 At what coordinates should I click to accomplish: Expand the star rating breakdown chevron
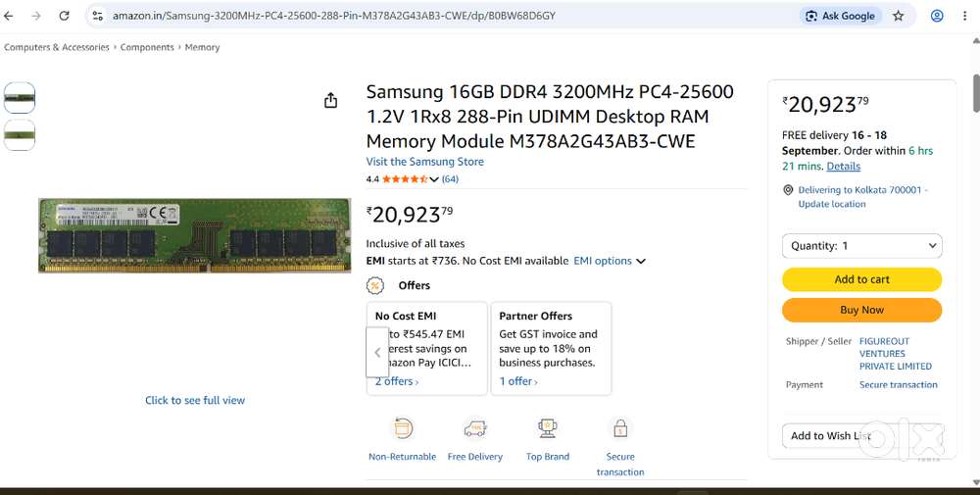pyautogui.click(x=434, y=179)
